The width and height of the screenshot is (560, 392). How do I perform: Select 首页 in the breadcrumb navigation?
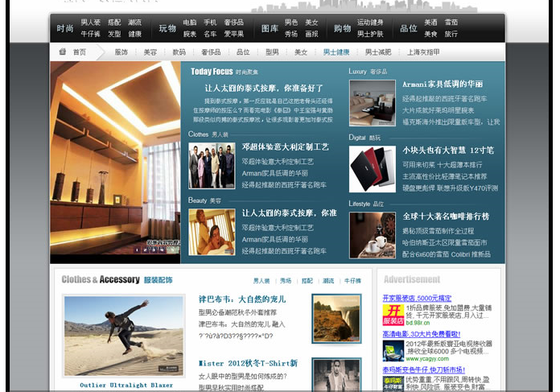pyautogui.click(x=80, y=52)
